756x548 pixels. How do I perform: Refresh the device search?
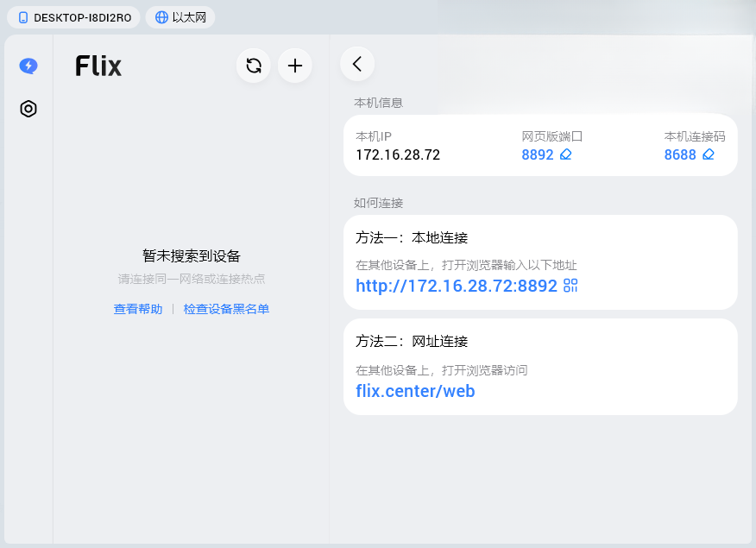pyautogui.click(x=254, y=66)
